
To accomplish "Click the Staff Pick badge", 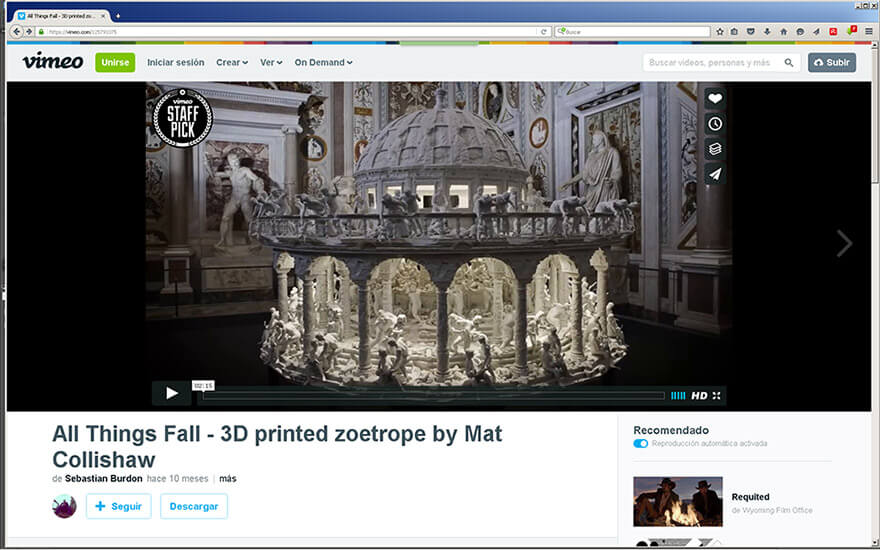I will click(183, 118).
